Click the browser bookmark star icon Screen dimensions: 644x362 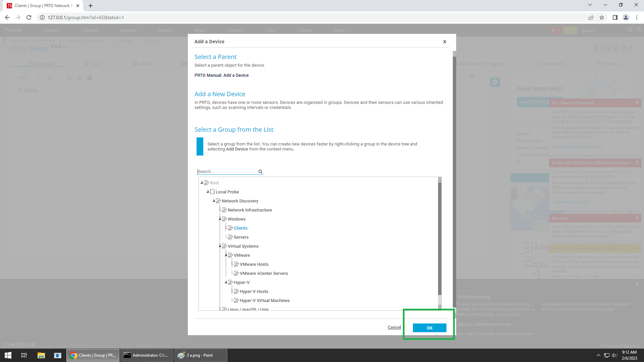[x=602, y=17]
